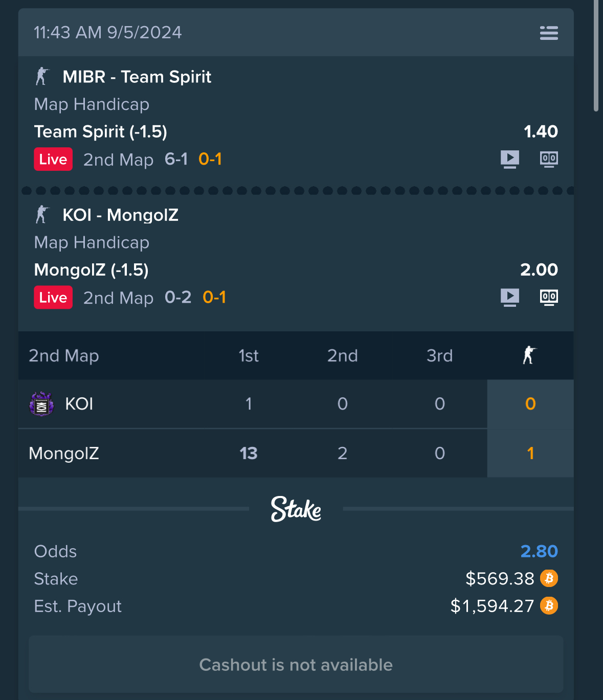The height and width of the screenshot is (700, 603).
Task: Show scoreboard for MIBR - Team Spirit
Action: point(549,159)
